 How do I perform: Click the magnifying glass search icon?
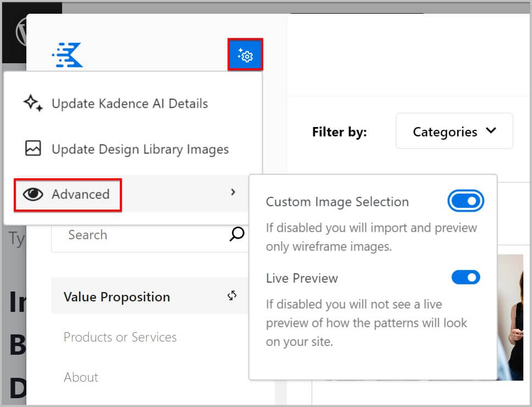click(236, 235)
